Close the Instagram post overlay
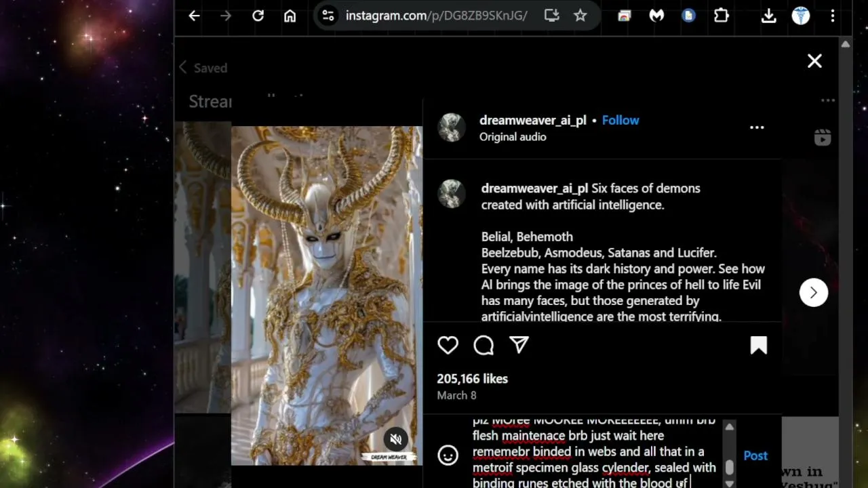The width and height of the screenshot is (868, 488). click(x=814, y=61)
